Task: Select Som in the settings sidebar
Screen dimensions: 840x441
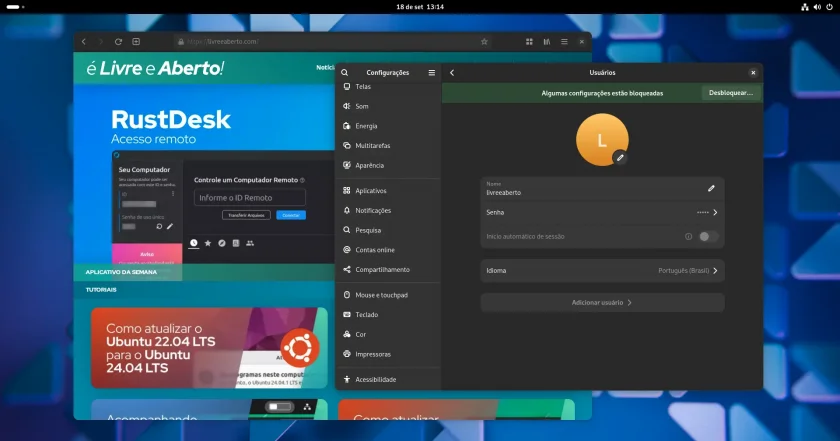Action: [x=388, y=106]
